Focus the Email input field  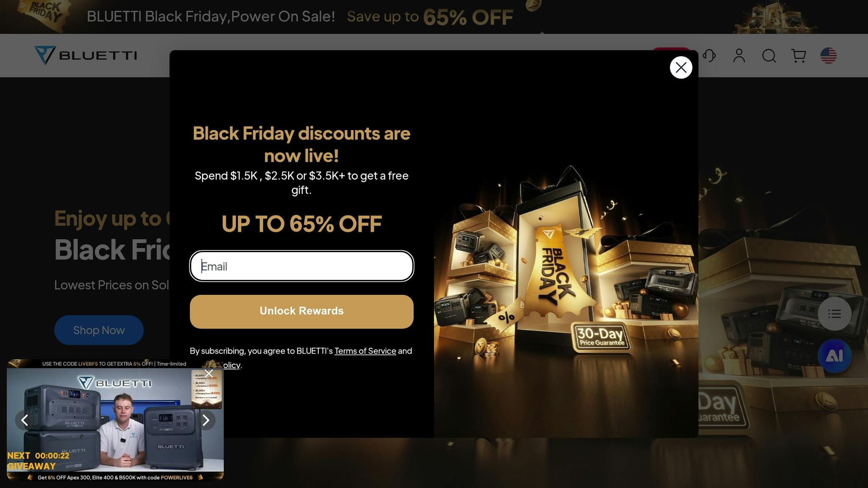click(x=301, y=266)
